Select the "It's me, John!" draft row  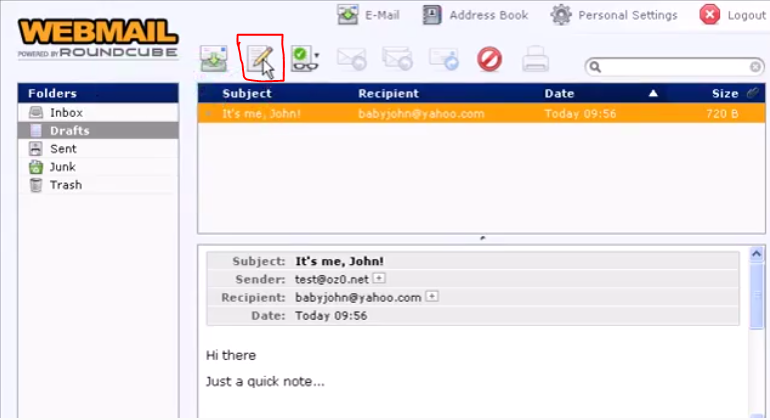coord(481,113)
